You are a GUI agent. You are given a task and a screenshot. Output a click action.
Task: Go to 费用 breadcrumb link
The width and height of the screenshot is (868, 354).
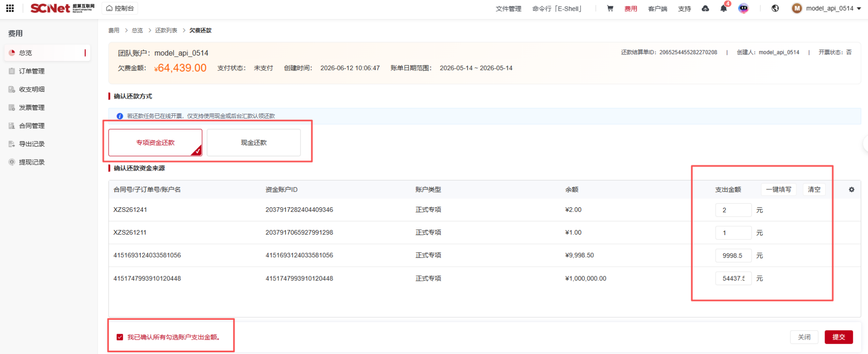[114, 31]
